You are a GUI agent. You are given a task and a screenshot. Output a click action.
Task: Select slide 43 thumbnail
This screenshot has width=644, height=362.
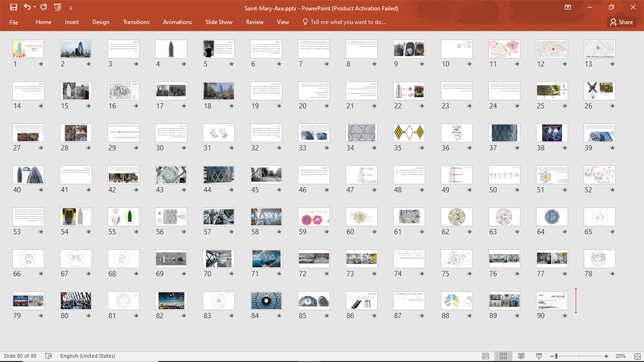[x=171, y=175]
